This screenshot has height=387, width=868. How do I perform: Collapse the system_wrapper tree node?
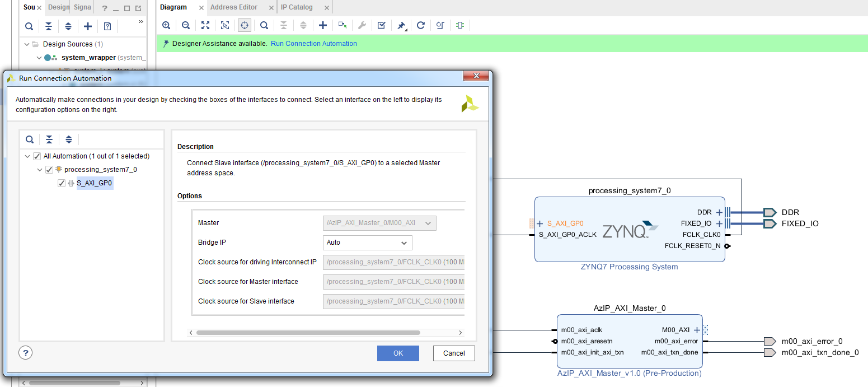tap(39, 58)
